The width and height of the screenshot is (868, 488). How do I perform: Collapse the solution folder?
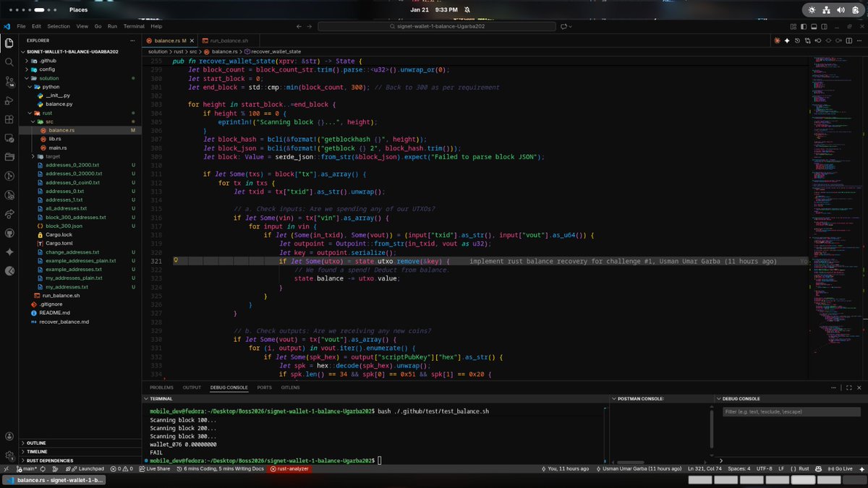80,77
